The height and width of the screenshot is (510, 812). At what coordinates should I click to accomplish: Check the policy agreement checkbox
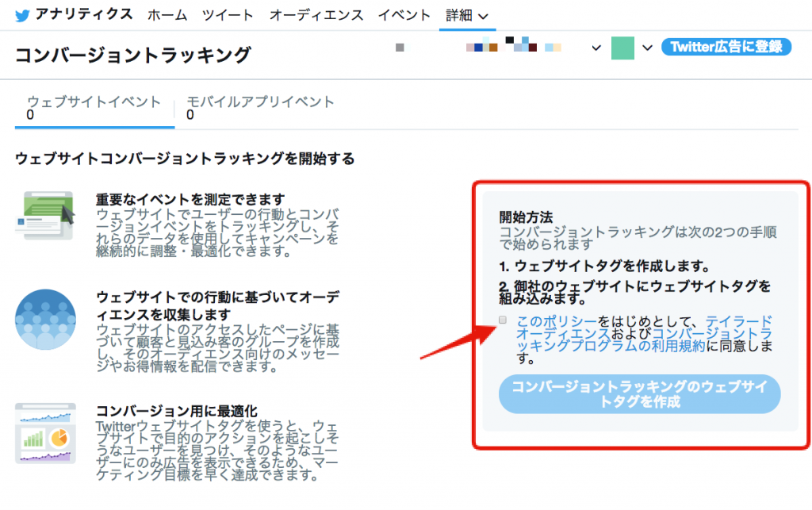tap(502, 320)
